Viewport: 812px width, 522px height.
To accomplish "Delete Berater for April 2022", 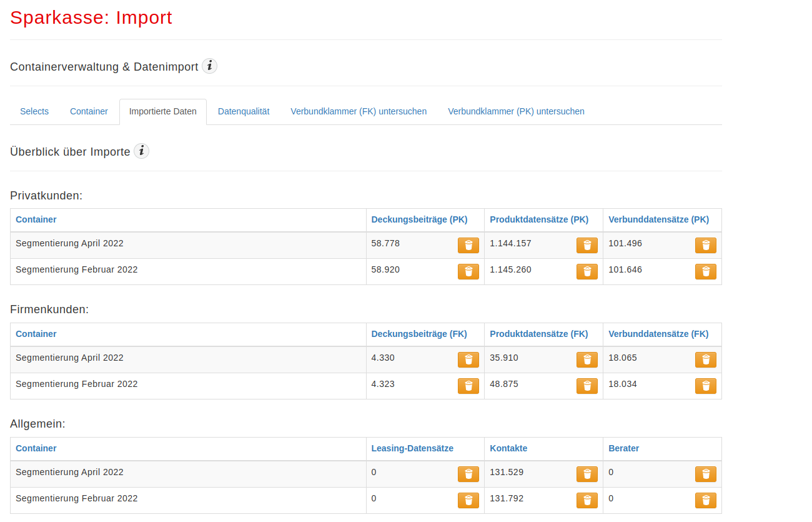I will [706, 474].
